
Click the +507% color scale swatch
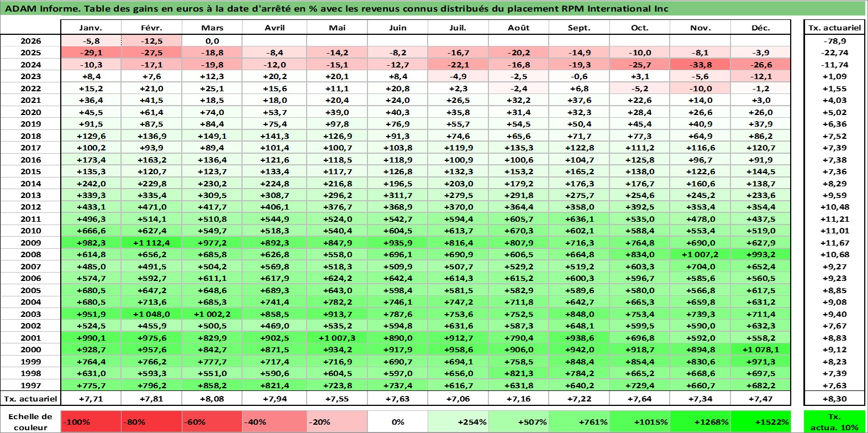(518, 421)
